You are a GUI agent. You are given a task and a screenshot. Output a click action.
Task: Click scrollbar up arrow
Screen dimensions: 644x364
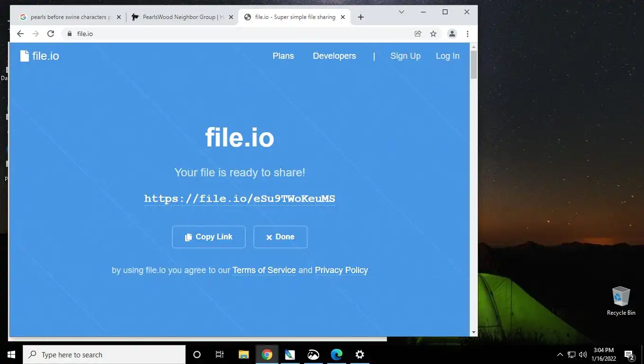[x=474, y=46]
